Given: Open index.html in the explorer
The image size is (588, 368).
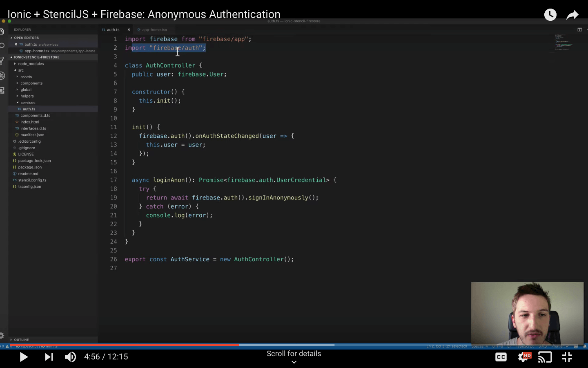Looking at the screenshot, I should 30,122.
